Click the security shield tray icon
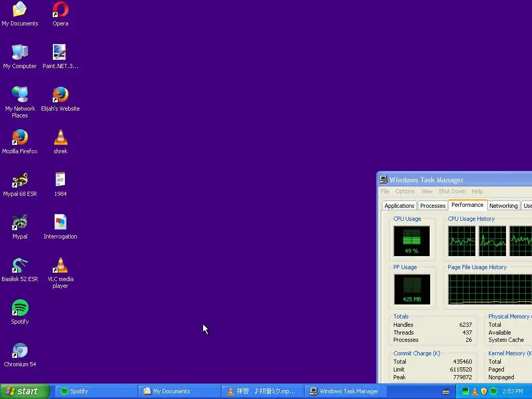The width and height of the screenshot is (532, 399). [x=484, y=391]
